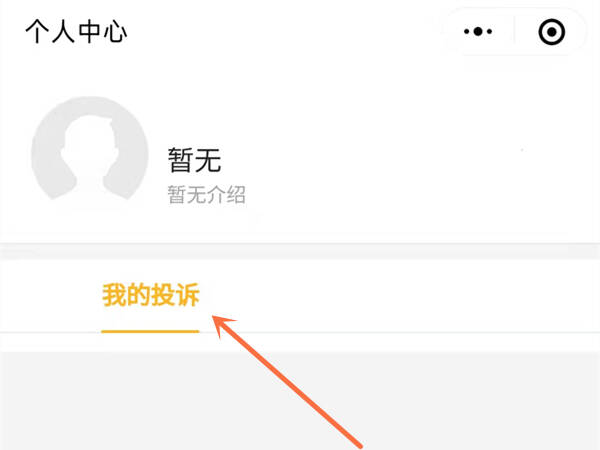This screenshot has width=600, height=450.
Task: Click the gray separator band above the tabs
Action: pyautogui.click(x=300, y=251)
